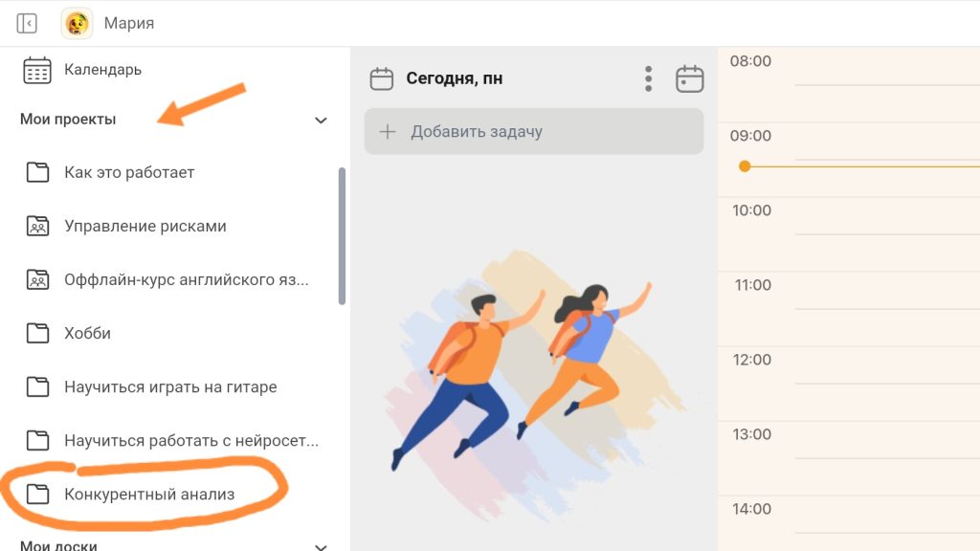The image size is (980, 551).
Task: Open the Календарь section
Action: pos(103,69)
